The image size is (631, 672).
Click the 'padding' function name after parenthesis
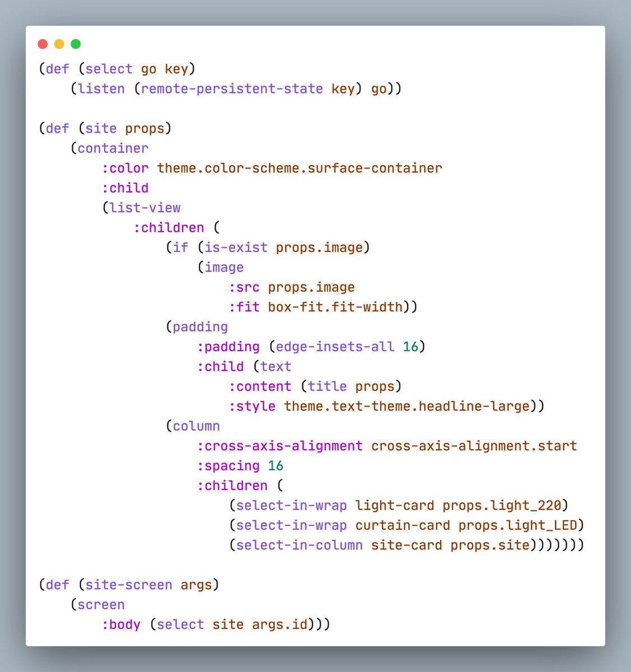(200, 327)
